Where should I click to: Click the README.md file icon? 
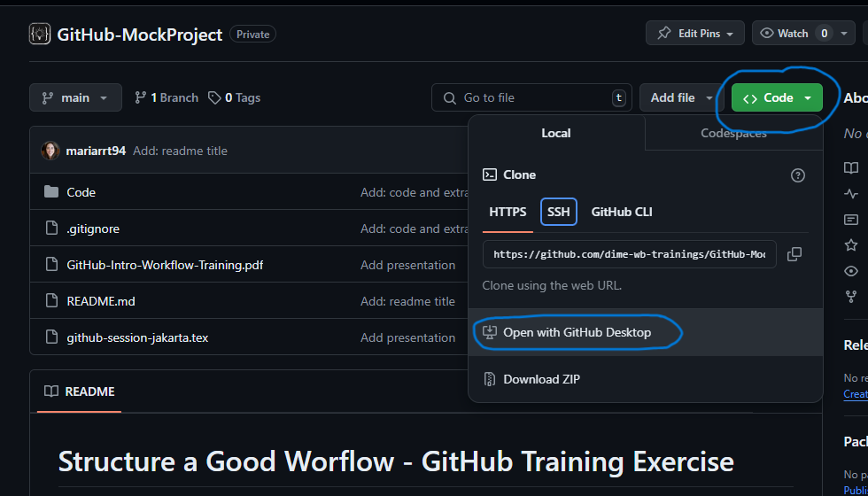click(51, 300)
